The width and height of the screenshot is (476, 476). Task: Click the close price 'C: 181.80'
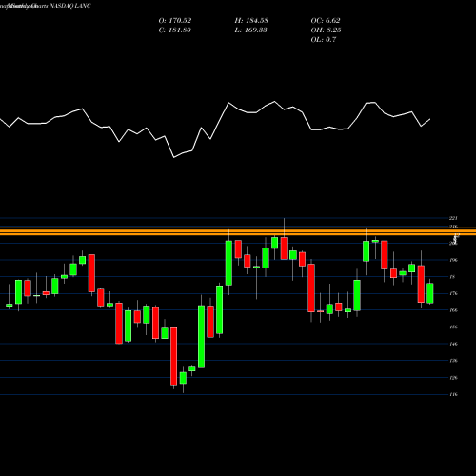pos(175,30)
